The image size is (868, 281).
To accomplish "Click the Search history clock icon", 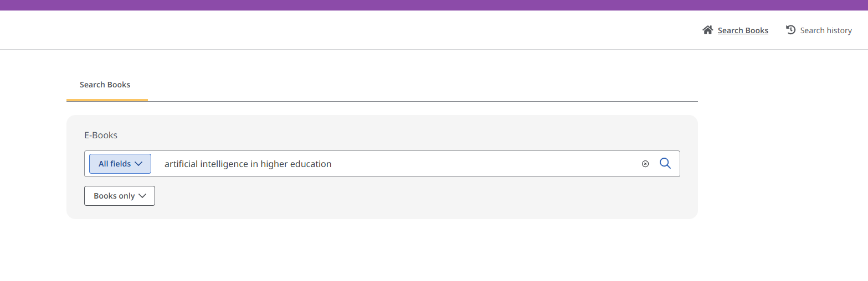I will [x=791, y=30].
